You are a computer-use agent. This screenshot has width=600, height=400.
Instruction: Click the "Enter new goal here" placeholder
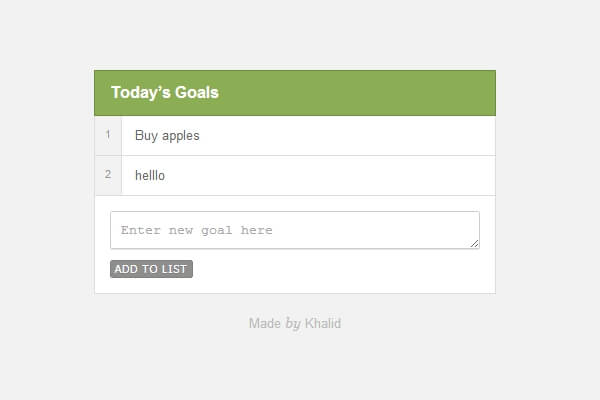[196, 230]
